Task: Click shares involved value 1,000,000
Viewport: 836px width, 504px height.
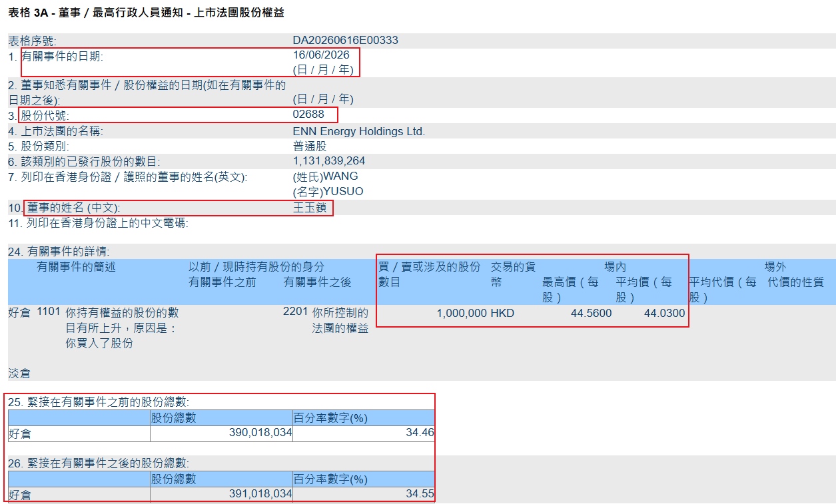Action: (x=462, y=313)
